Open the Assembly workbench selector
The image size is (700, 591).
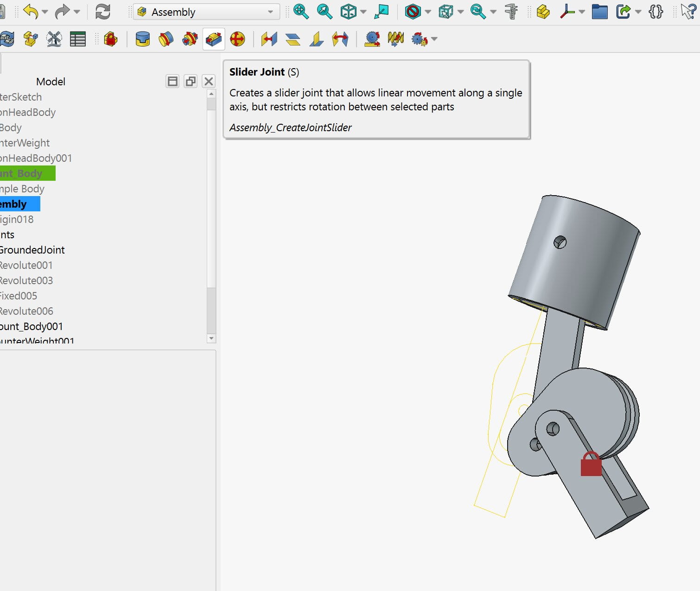pyautogui.click(x=206, y=12)
